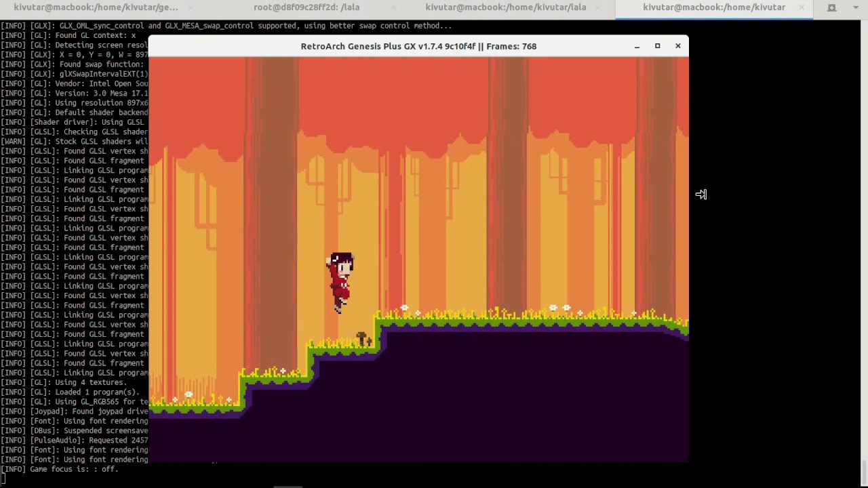
Task: Open a new terminal tab
Action: (832, 7)
